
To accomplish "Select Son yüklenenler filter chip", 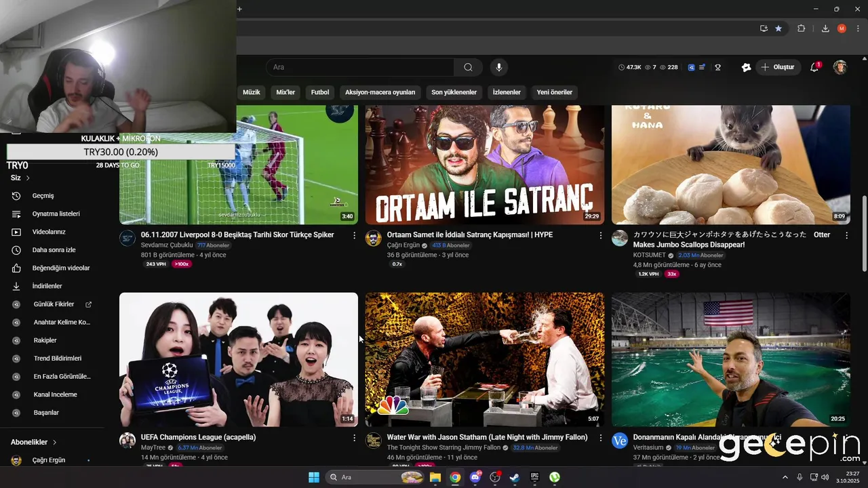I will click(x=454, y=92).
